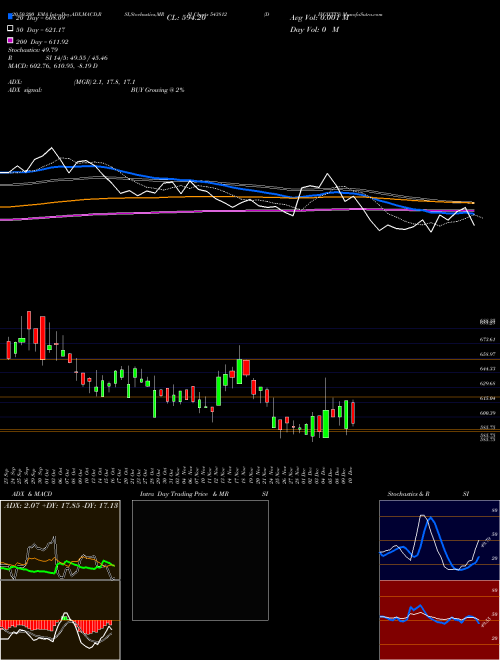The height and width of the screenshot is (660, 500).
Task: Click the ADX (MGR) values text
Action: click(104, 82)
